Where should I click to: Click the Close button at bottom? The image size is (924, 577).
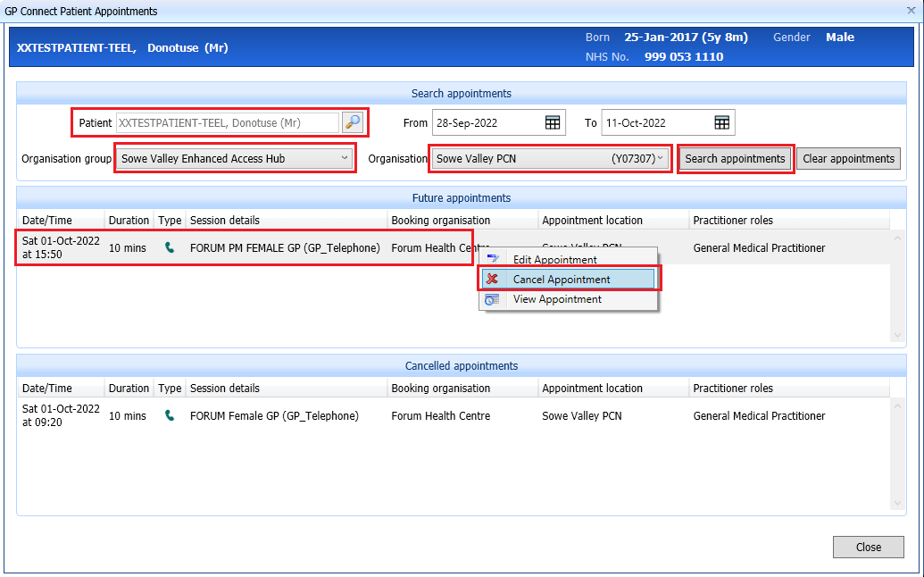pyautogui.click(x=868, y=547)
